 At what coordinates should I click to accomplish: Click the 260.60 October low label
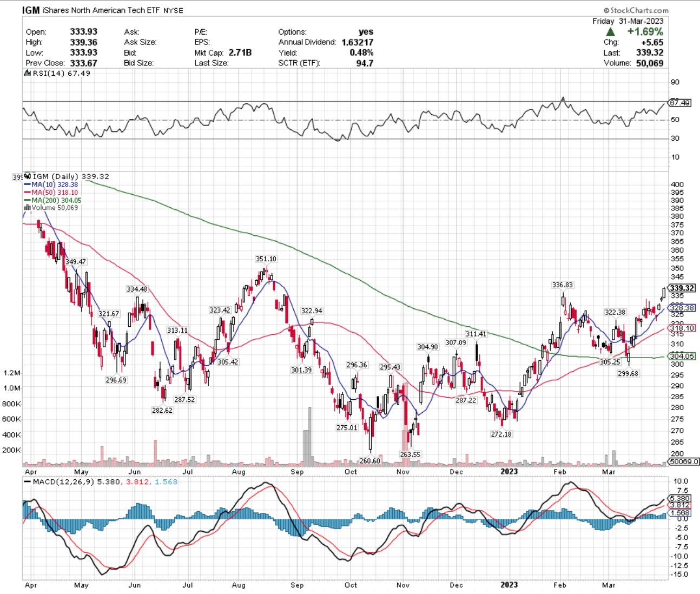(x=370, y=461)
